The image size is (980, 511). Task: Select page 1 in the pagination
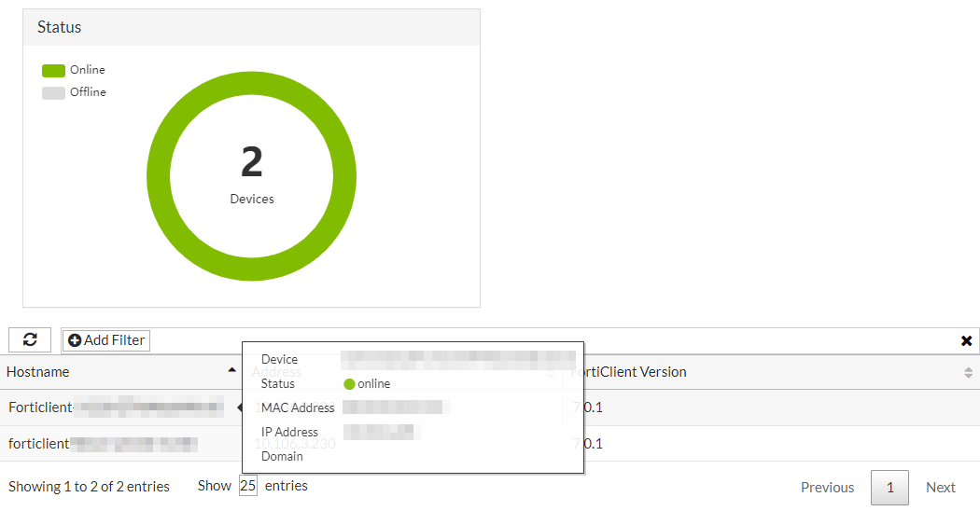(890, 488)
